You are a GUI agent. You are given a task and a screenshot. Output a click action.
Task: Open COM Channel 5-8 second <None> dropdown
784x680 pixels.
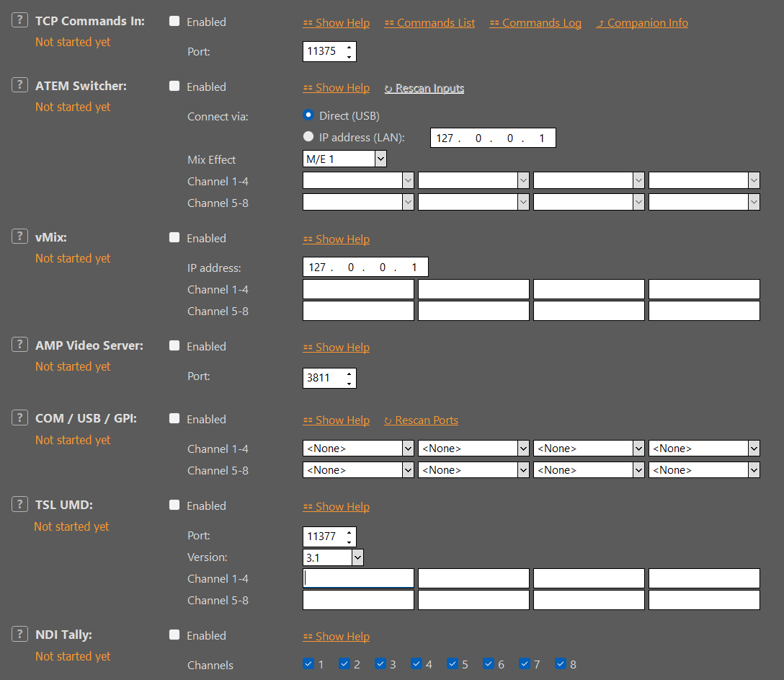473,470
